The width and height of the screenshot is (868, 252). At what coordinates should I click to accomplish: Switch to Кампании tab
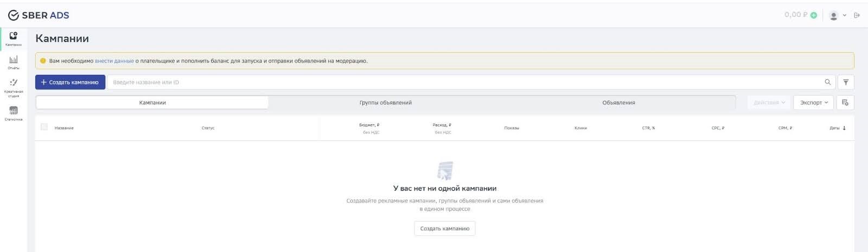tap(152, 103)
